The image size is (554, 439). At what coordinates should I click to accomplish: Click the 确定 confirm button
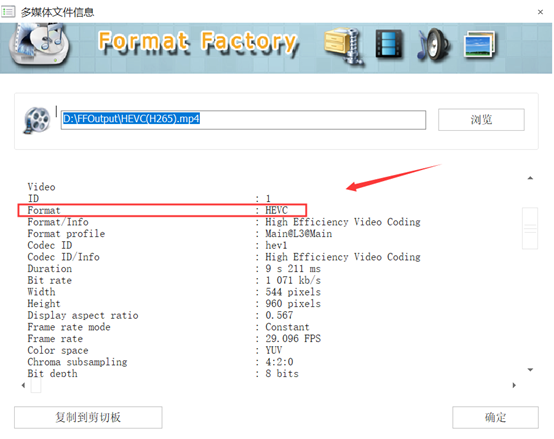pos(495,417)
